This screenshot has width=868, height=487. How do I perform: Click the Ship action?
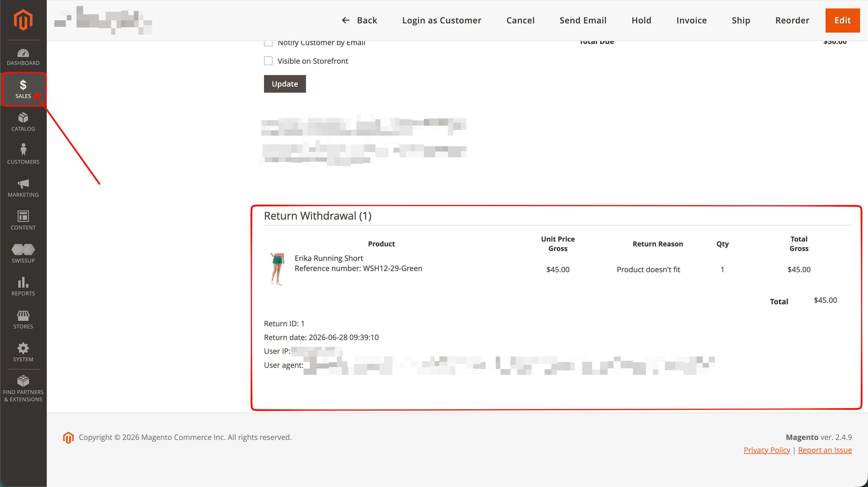[x=741, y=20]
